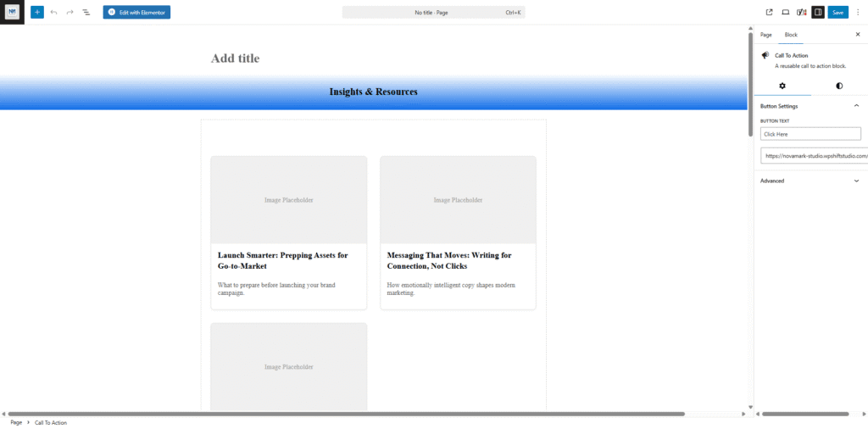Click the Edit with Elementor button

click(x=136, y=13)
